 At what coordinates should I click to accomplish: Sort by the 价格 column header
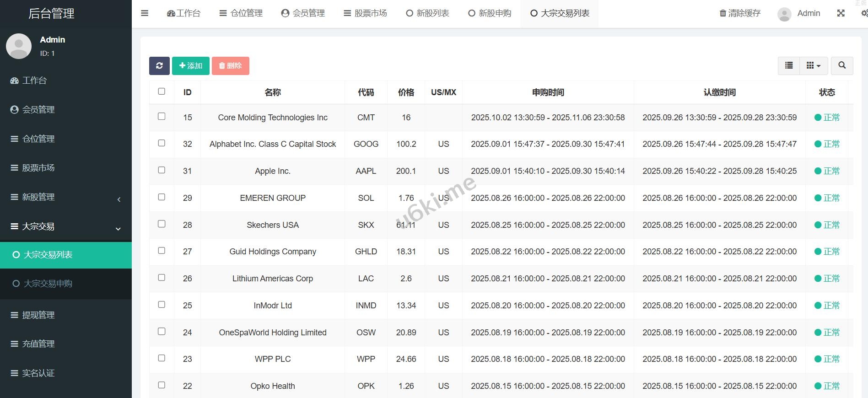pyautogui.click(x=406, y=92)
